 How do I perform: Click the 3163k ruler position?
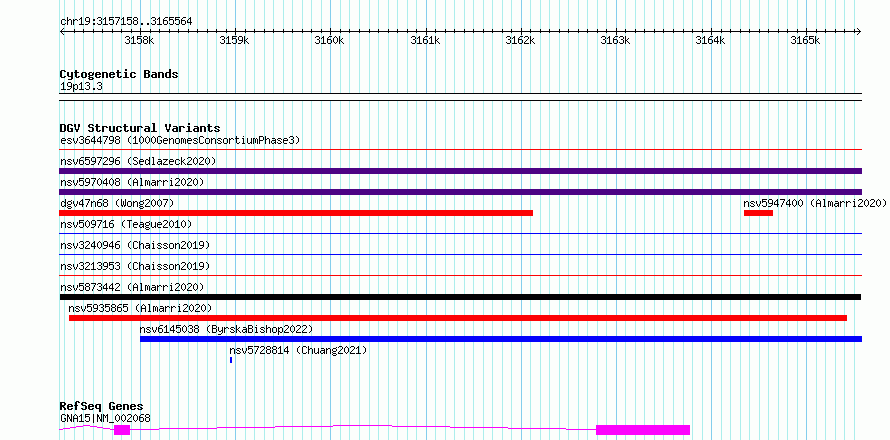tap(615, 40)
